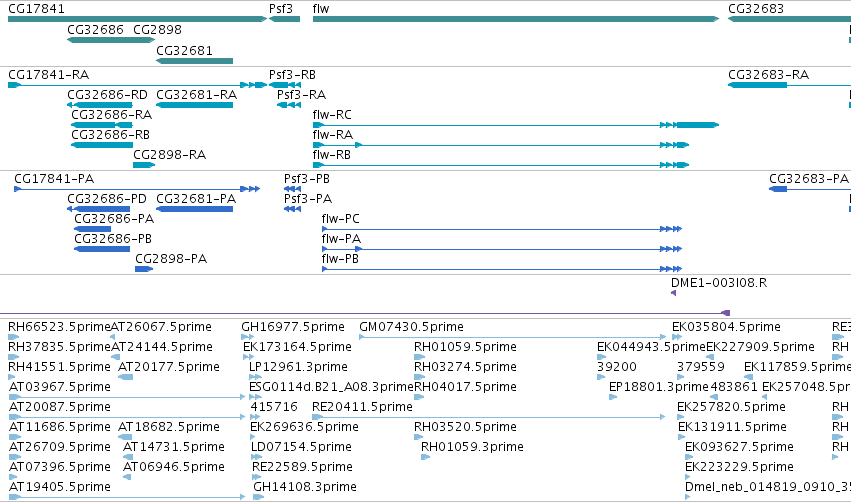The height and width of the screenshot is (502, 851).
Task: Select the 39200 feature label
Action: [617, 367]
